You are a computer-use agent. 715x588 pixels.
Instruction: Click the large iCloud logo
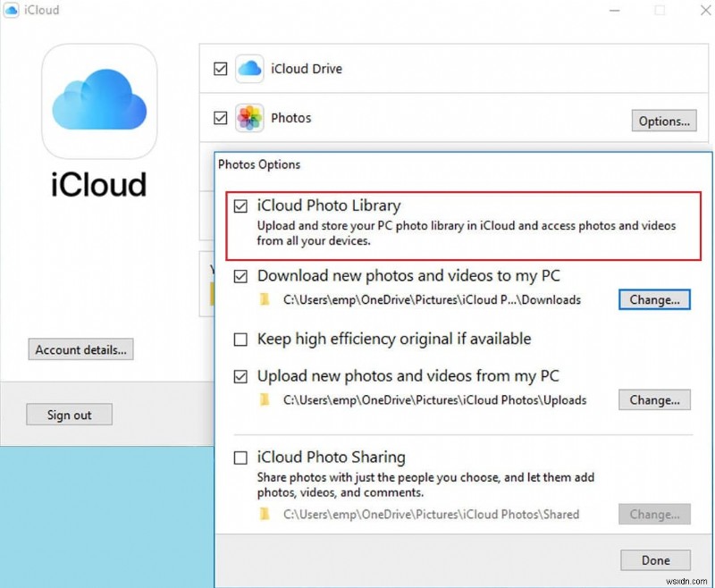point(98,101)
